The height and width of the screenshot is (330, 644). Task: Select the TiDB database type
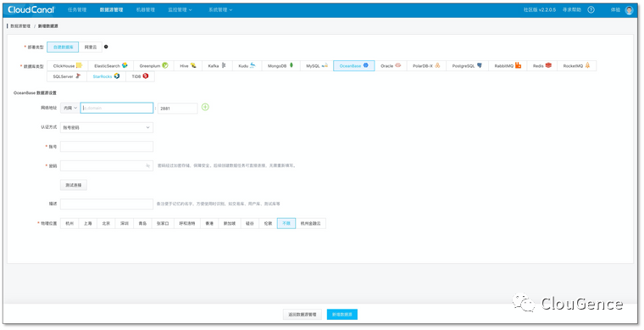(140, 76)
